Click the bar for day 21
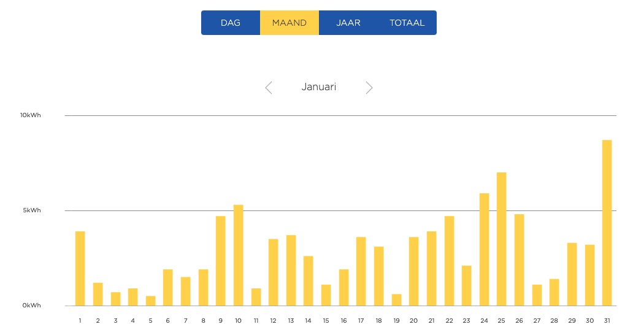The width and height of the screenshot is (644, 335). tap(431, 268)
